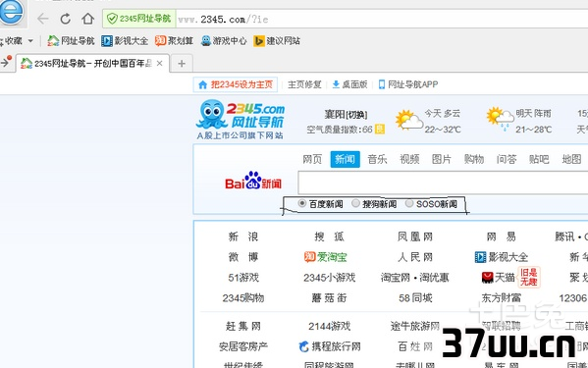Open the 天猫 Tmall link
Viewport: 588px width, 368px height.
498,278
